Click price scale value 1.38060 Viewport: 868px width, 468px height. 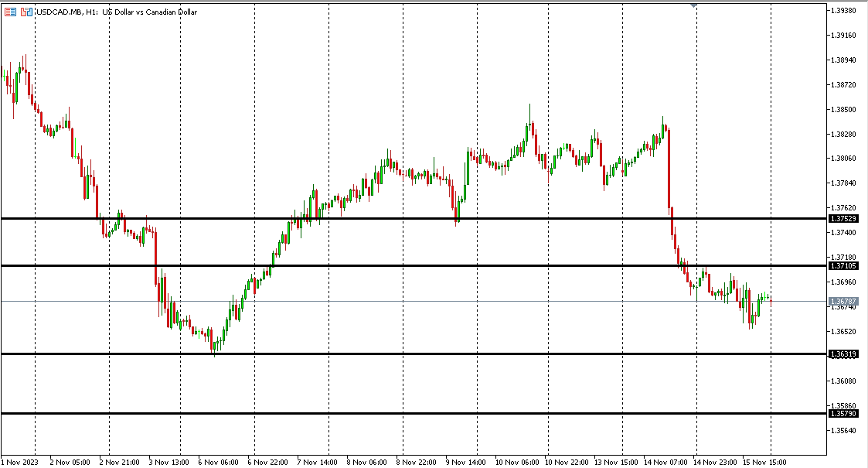(843, 159)
